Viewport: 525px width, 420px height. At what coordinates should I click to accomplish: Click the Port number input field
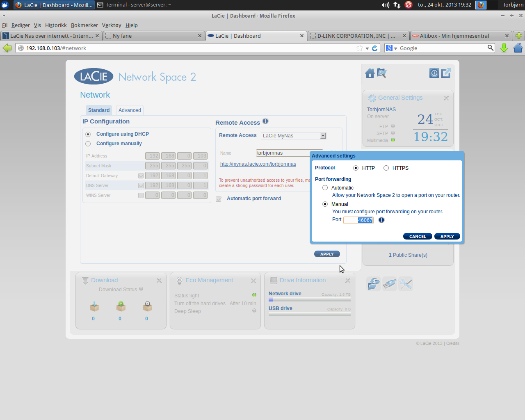coord(358,220)
